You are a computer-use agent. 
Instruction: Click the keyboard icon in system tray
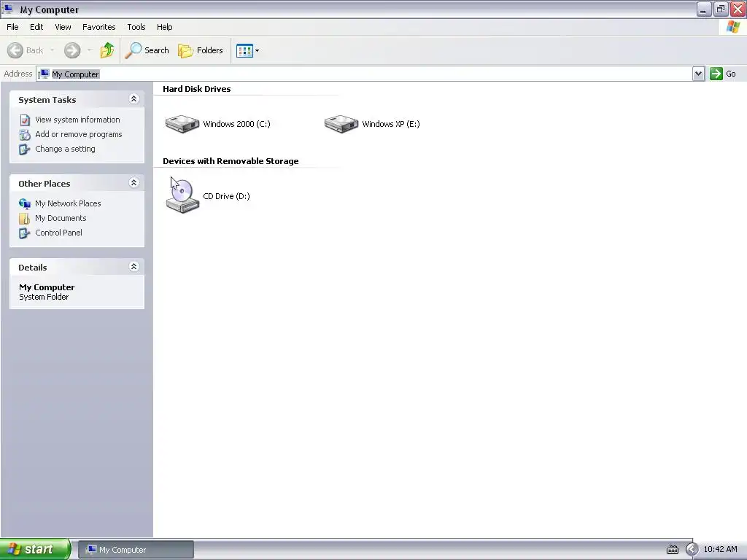tap(672, 550)
